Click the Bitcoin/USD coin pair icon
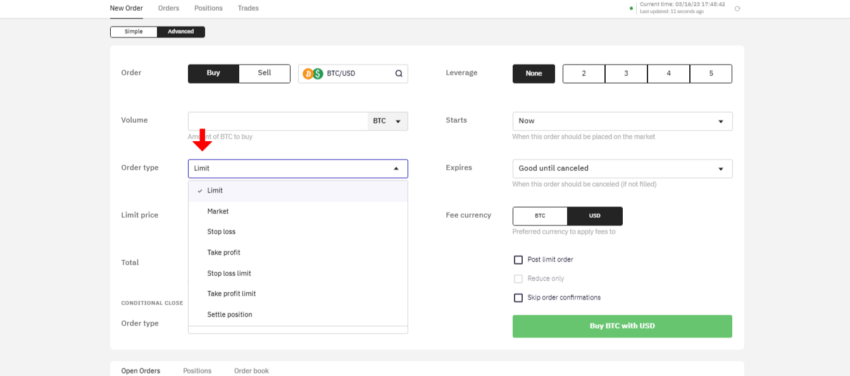The image size is (850, 376). (313, 74)
